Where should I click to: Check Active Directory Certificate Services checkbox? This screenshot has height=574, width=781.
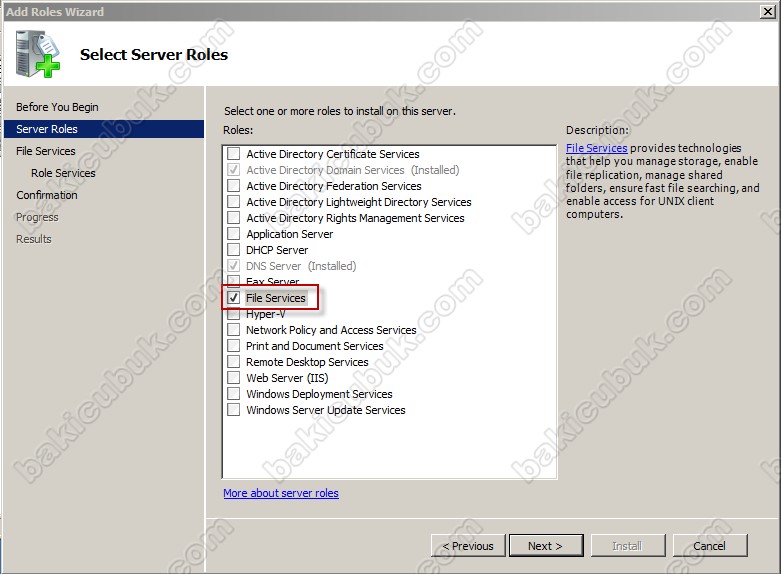pos(233,153)
